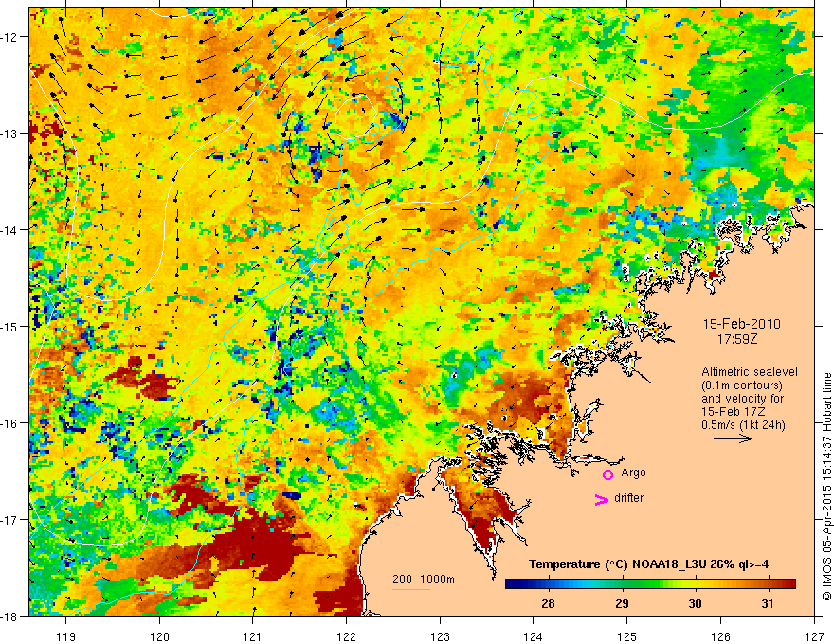The width and height of the screenshot is (834, 644).
Task: Click the magenta Argo circle marker
Action: click(x=607, y=474)
